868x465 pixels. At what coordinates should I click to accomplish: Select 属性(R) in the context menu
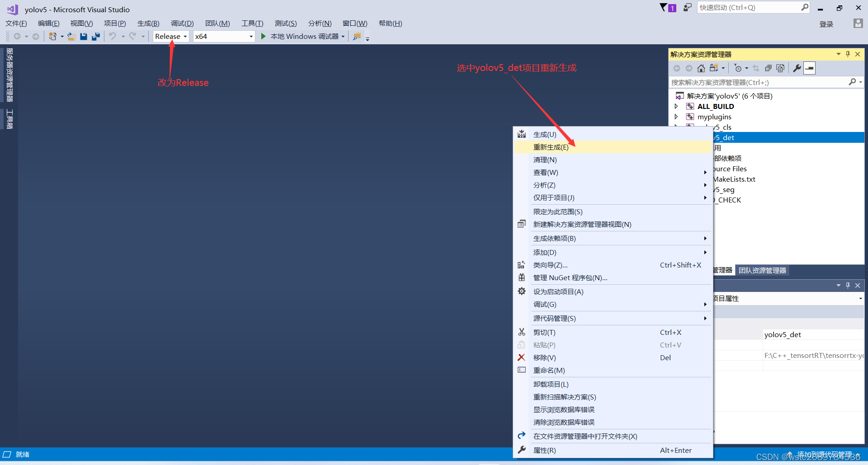click(613, 450)
